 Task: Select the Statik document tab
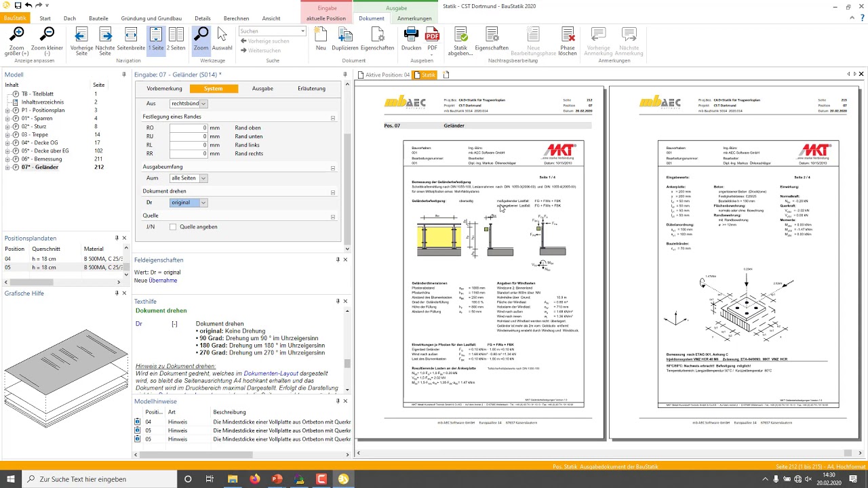425,75
